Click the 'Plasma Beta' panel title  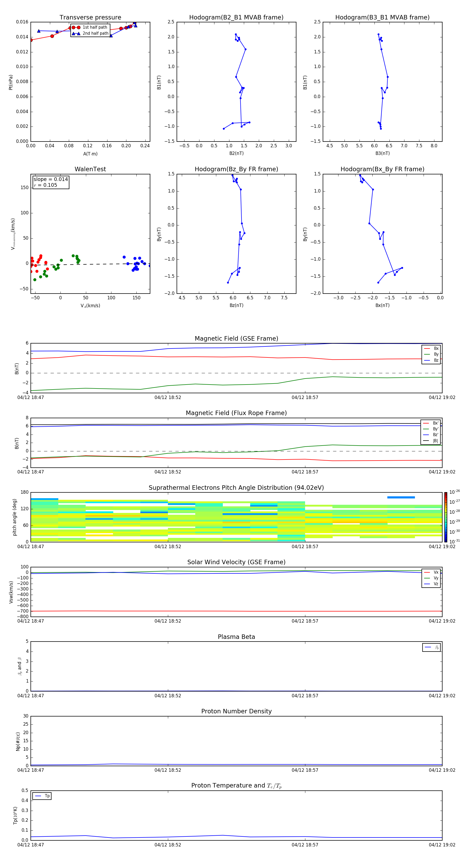tap(236, 637)
